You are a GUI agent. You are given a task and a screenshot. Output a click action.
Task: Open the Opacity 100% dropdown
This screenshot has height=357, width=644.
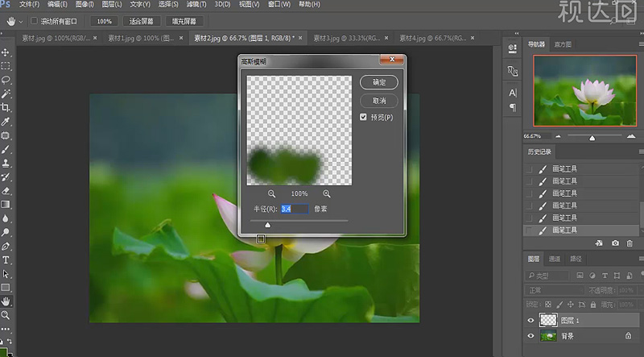[627, 290]
